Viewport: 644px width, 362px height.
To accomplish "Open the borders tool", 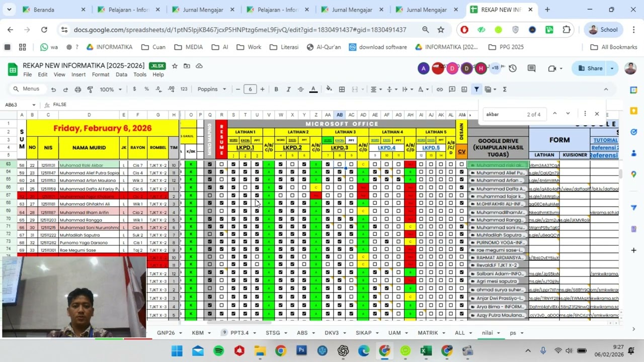I will [x=342, y=89].
